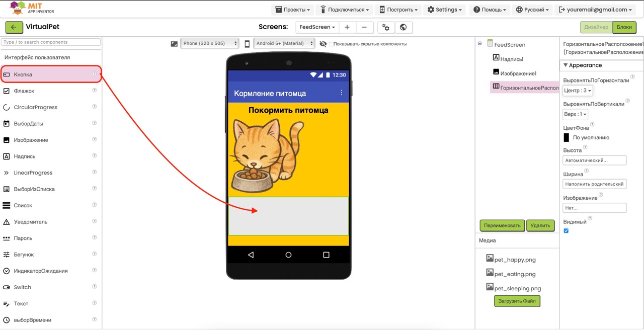Image resolution: width=644 pixels, height=330 pixels.
Task: Open project properties gear icon
Action: coord(386,27)
